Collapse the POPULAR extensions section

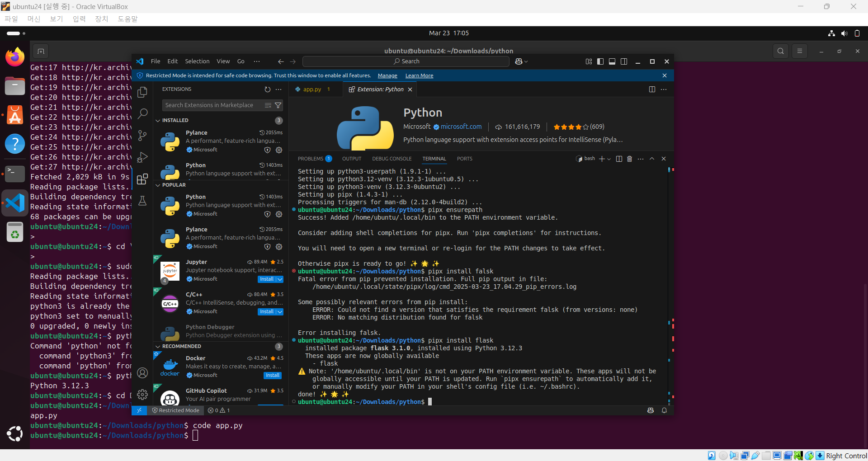pyautogui.click(x=158, y=185)
